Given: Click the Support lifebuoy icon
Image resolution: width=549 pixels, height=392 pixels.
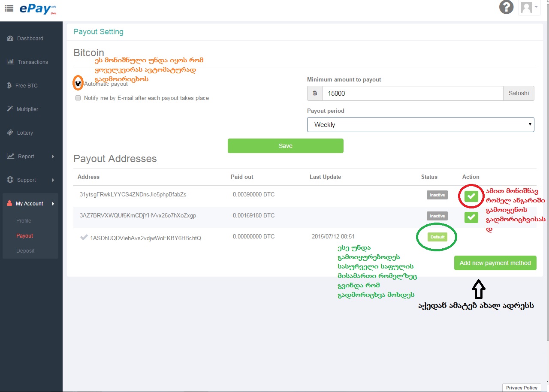Looking at the screenshot, I should pyautogui.click(x=10, y=180).
